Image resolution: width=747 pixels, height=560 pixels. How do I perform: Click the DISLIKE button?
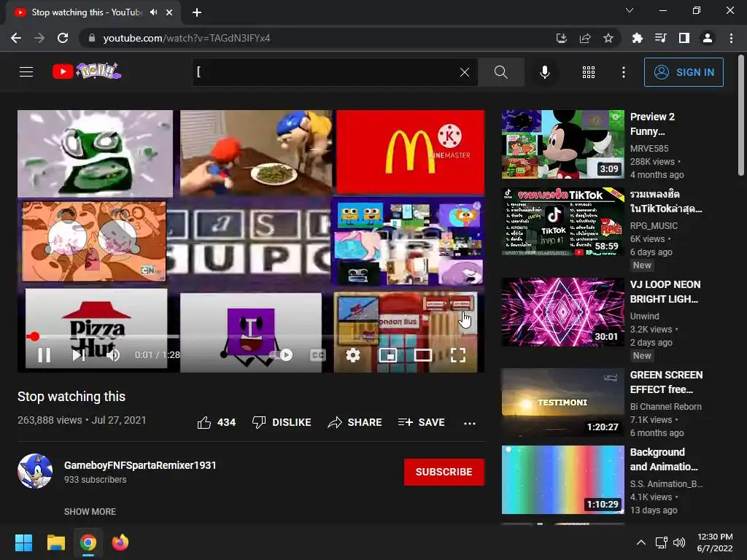click(x=282, y=422)
